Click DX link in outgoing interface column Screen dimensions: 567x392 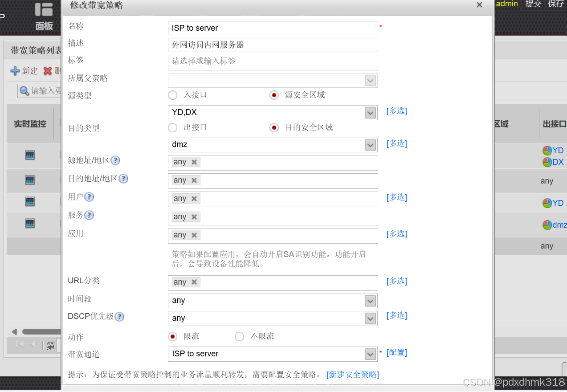558,162
